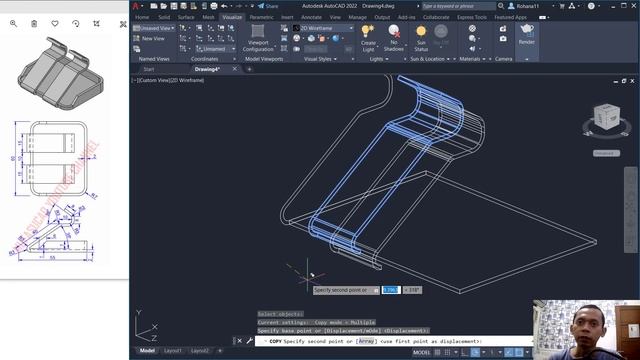Toggle the highlighted polar tracking status button
The image size is (640, 360).
(475, 352)
